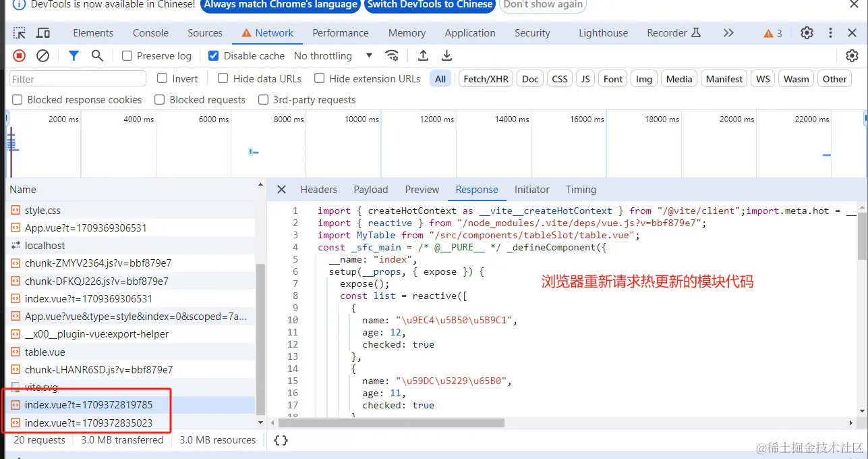Filter requests by JS type
The width and height of the screenshot is (868, 459).
coord(585,79)
